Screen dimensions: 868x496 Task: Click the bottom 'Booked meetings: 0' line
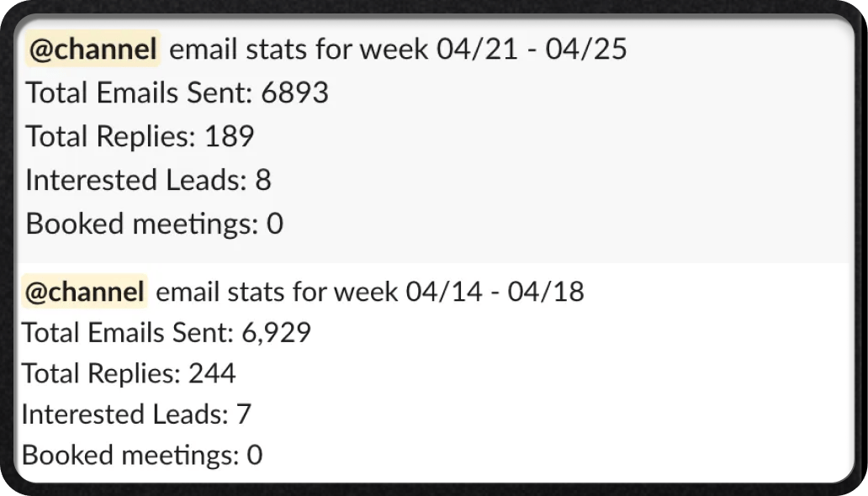point(142,455)
